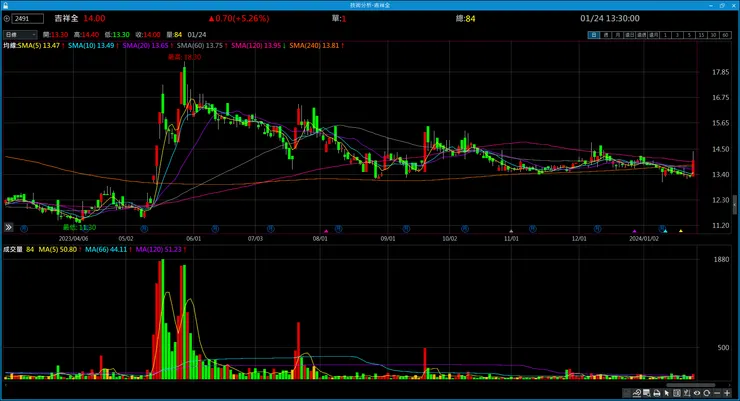Click the white triangle marker near 11/01

coord(511,231)
